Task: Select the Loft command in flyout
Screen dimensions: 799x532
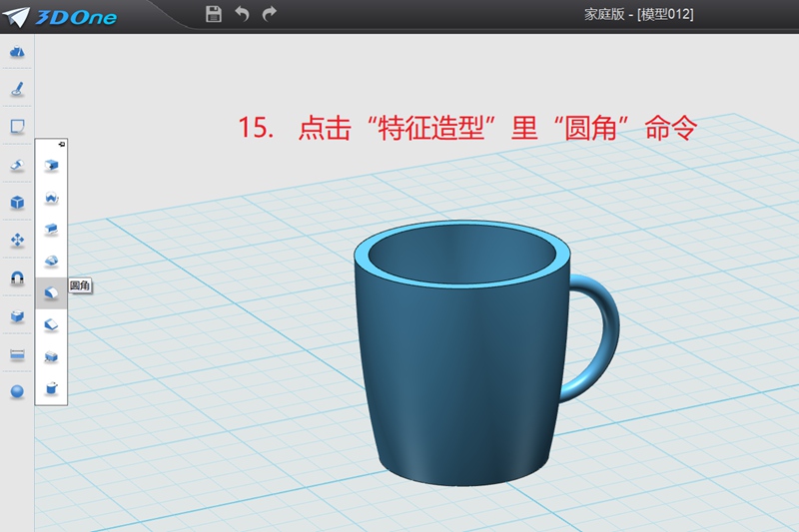Action: (x=51, y=262)
